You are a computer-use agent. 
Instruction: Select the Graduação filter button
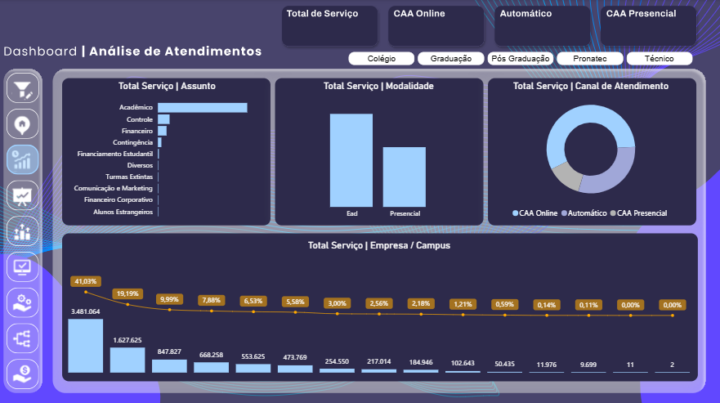(x=450, y=59)
